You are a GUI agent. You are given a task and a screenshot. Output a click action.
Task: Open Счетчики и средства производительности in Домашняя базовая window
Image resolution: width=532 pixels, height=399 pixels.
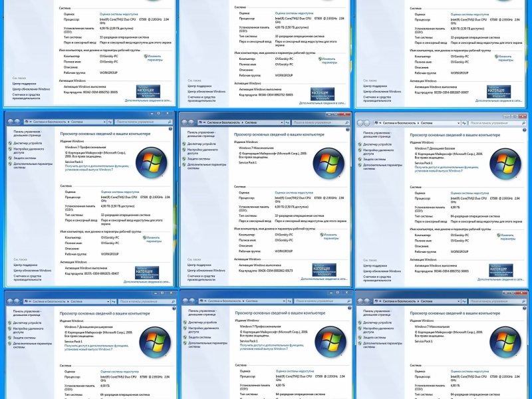pyautogui.click(x=378, y=279)
